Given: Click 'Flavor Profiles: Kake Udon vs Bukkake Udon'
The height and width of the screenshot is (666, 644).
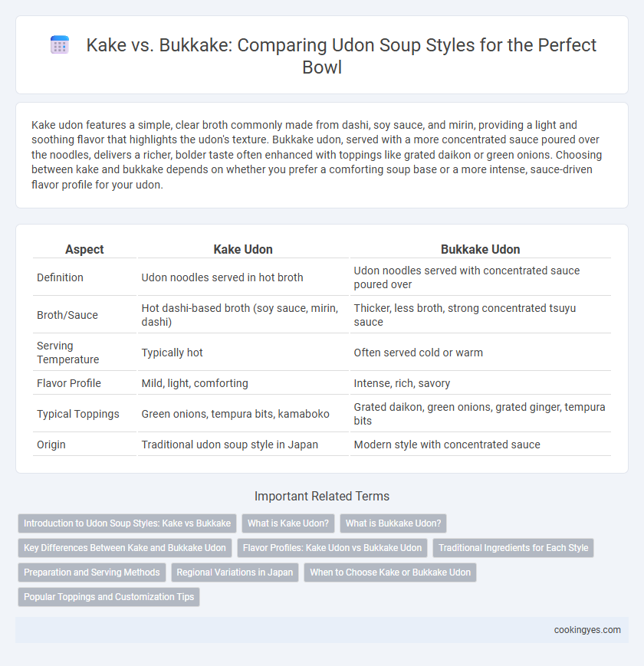Looking at the screenshot, I should click(332, 548).
